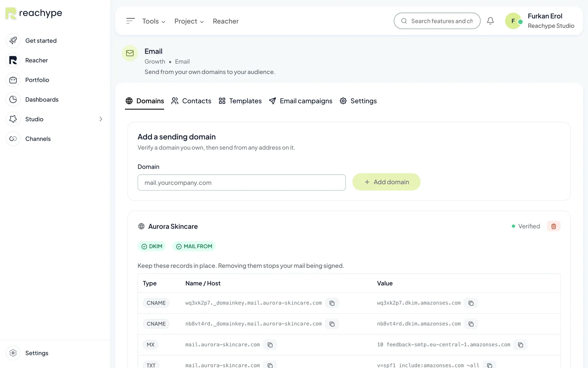Copy the feedback-smtp MX value
Image resolution: width=588 pixels, height=368 pixels.
tap(521, 345)
